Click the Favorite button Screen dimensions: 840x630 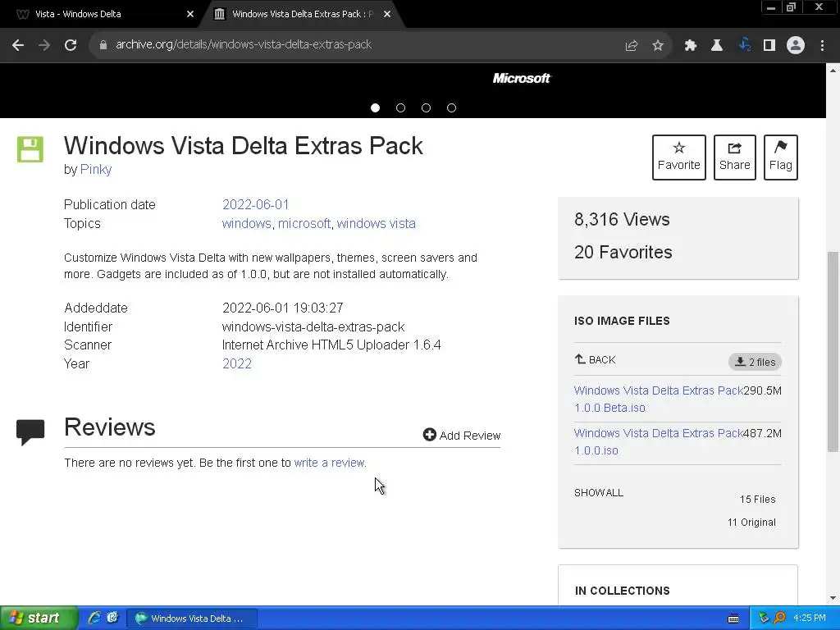click(x=678, y=157)
